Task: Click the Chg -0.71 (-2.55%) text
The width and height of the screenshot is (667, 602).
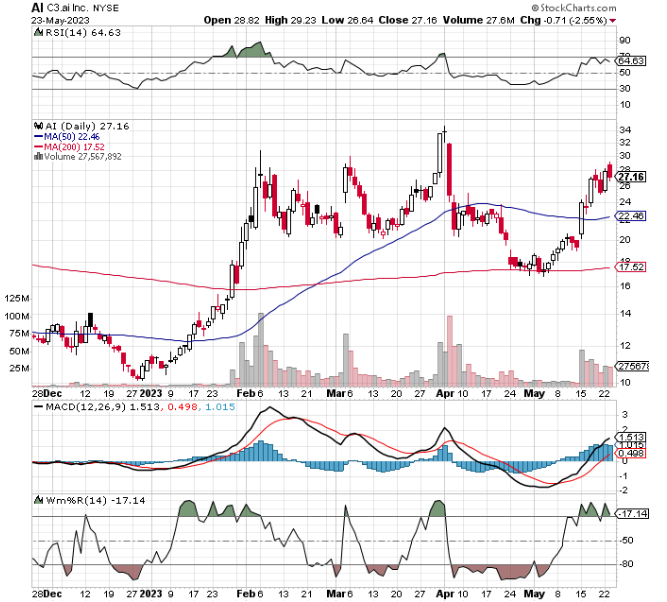Action: (564, 20)
